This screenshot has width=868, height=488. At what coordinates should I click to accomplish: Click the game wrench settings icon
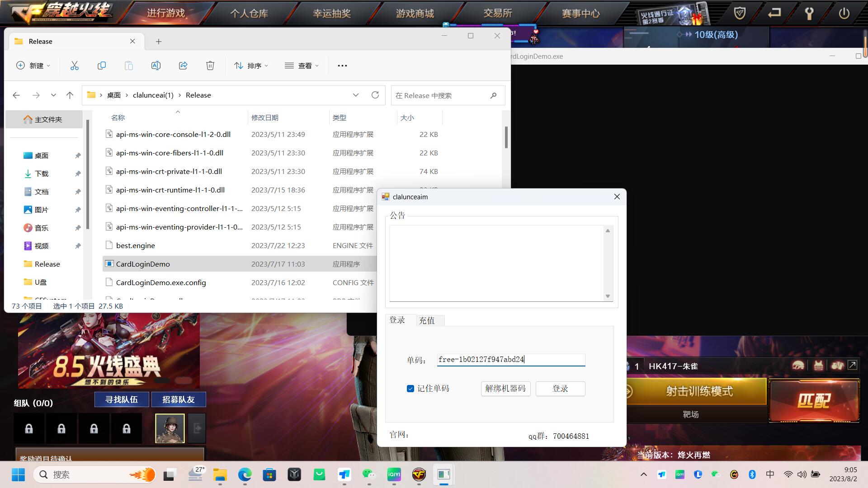[809, 13]
